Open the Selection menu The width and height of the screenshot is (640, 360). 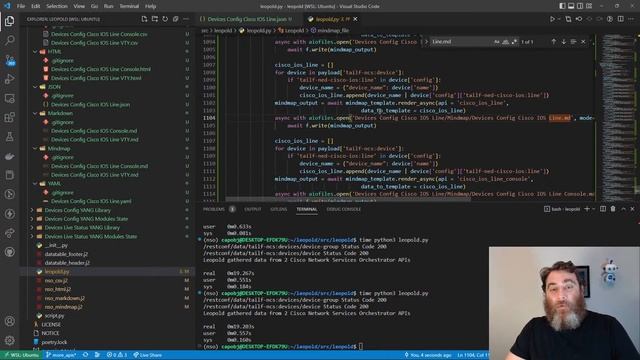coord(57,6)
